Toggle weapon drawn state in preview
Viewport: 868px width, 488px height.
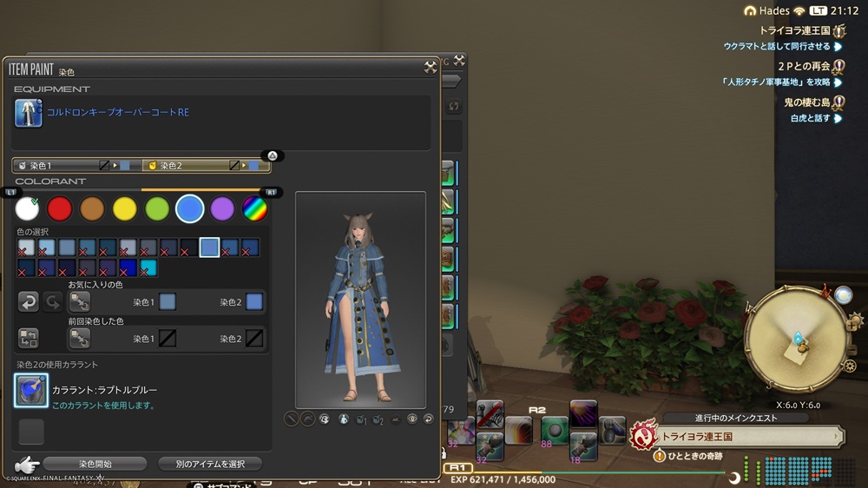tap(291, 419)
